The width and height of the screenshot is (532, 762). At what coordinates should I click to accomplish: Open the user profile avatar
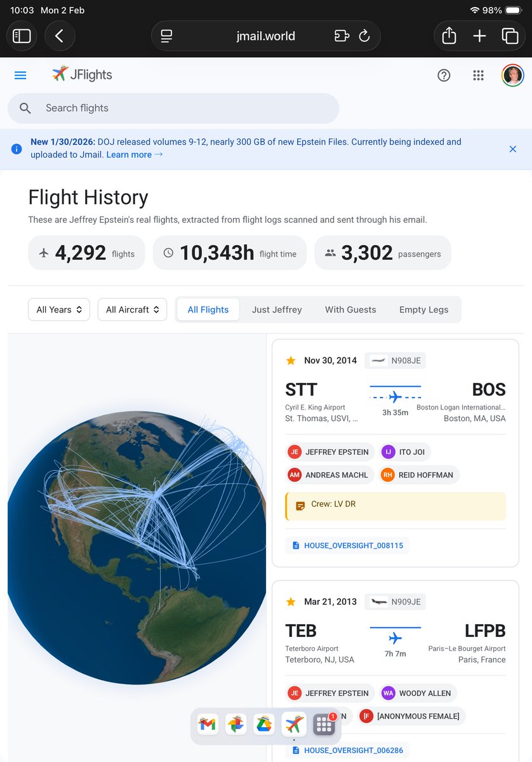tap(512, 75)
